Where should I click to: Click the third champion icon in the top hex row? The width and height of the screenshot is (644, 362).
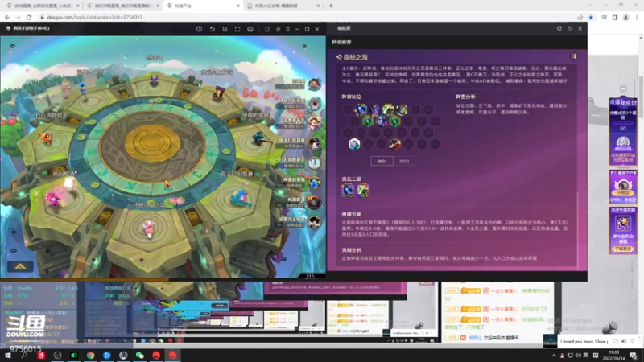coord(388,109)
